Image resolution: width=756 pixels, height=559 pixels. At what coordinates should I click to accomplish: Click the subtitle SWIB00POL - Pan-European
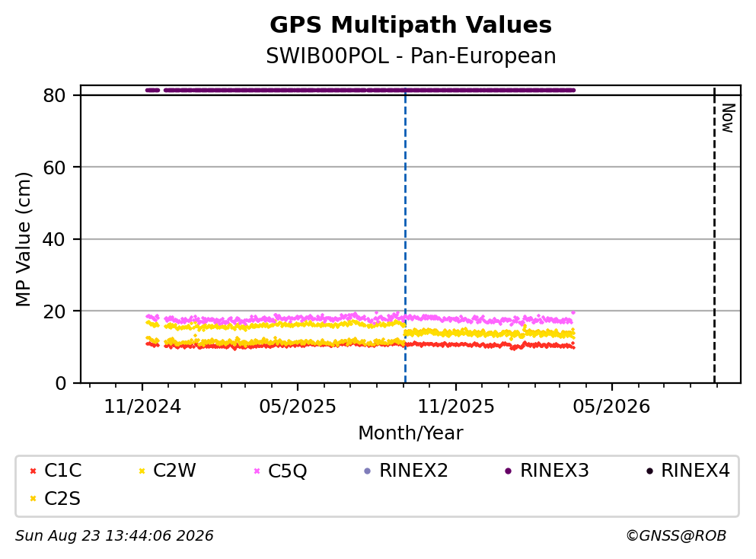pyautogui.click(x=411, y=56)
